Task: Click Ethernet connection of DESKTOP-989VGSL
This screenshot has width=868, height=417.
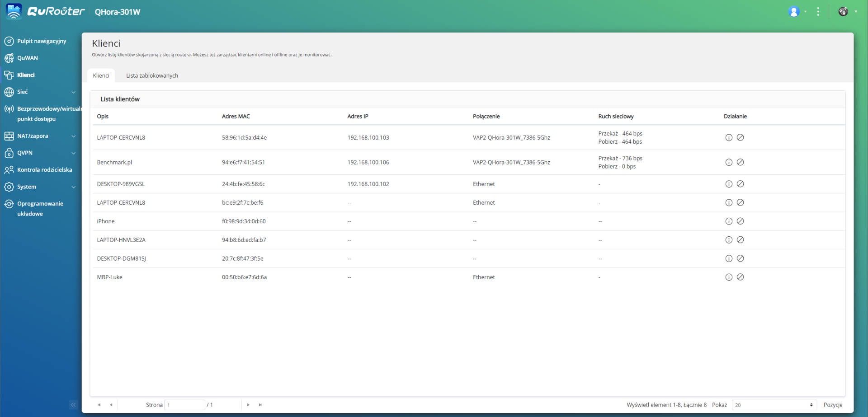Action: [x=484, y=184]
